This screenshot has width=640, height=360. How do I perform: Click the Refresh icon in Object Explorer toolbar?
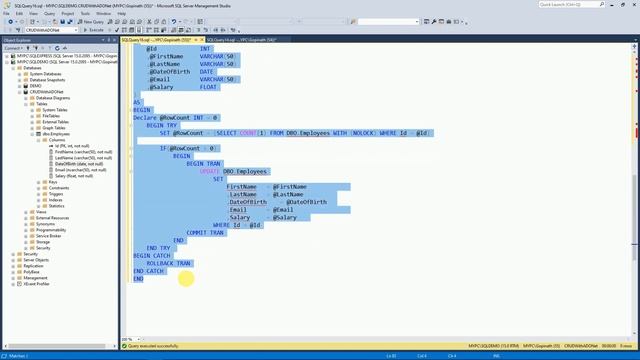coord(57,48)
